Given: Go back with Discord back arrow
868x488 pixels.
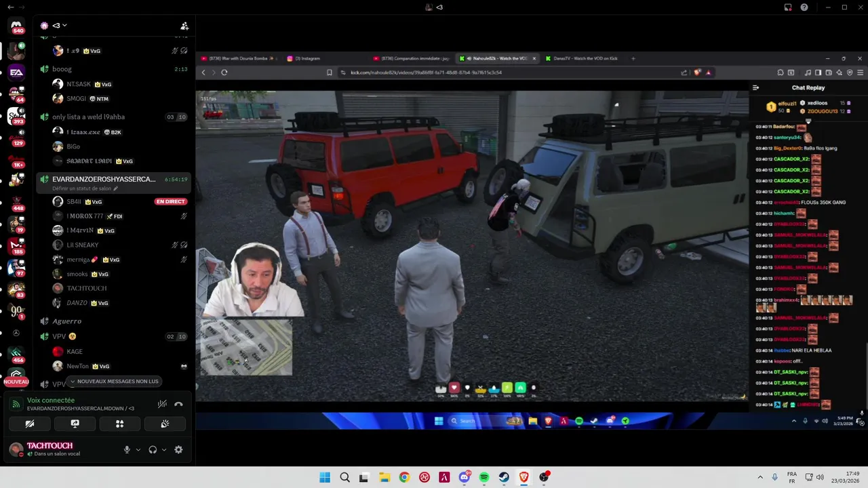Looking at the screenshot, I should pyautogui.click(x=10, y=7).
